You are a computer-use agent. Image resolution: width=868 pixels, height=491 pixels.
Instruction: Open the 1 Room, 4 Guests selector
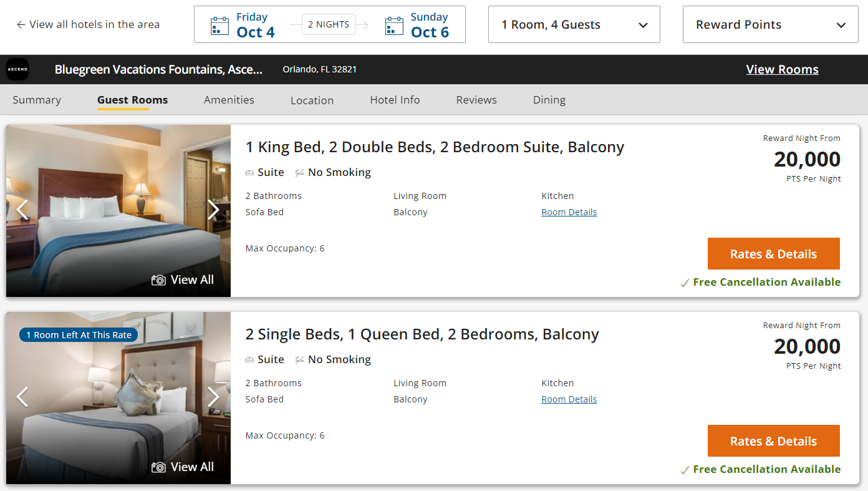coord(574,24)
